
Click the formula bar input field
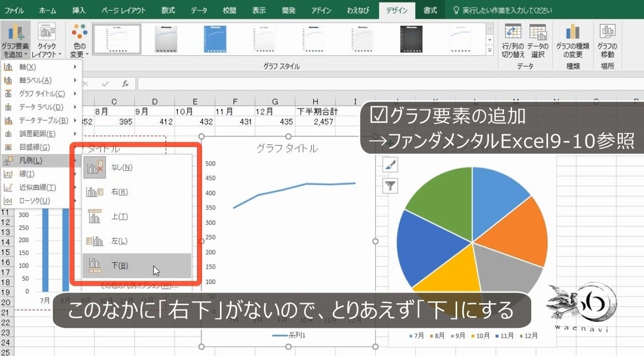(390, 84)
